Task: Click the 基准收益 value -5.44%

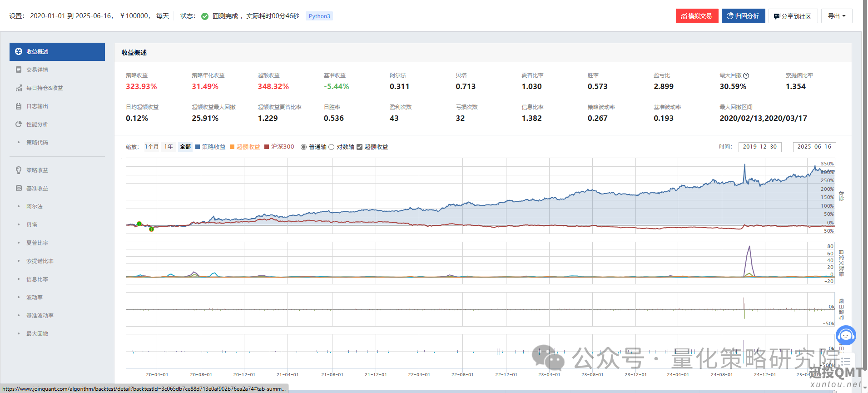Action: pyautogui.click(x=336, y=86)
